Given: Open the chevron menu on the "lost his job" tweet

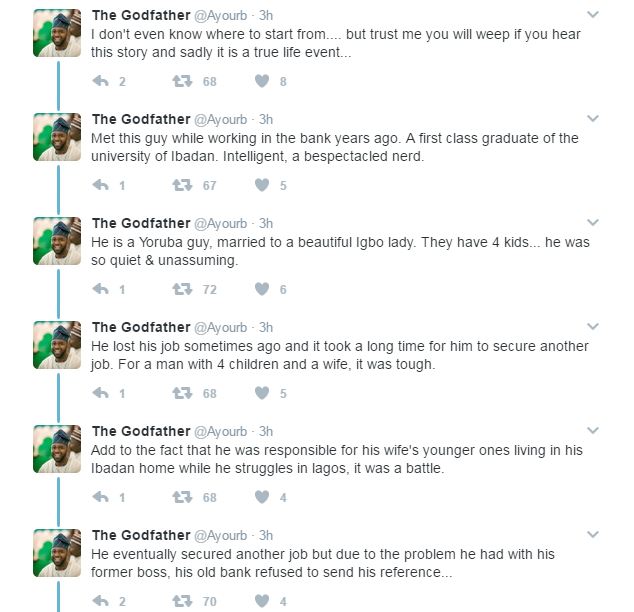Looking at the screenshot, I should 592,327.
